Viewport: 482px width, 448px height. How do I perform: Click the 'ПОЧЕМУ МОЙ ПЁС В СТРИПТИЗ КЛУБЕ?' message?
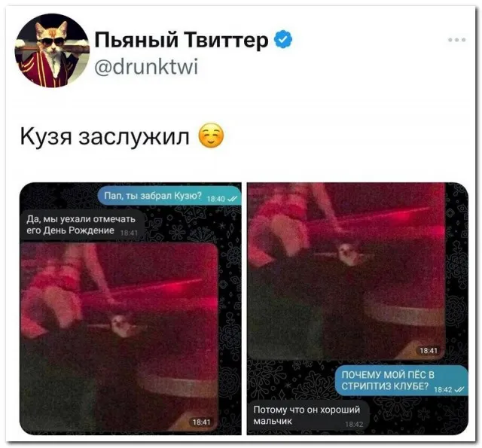(401, 381)
